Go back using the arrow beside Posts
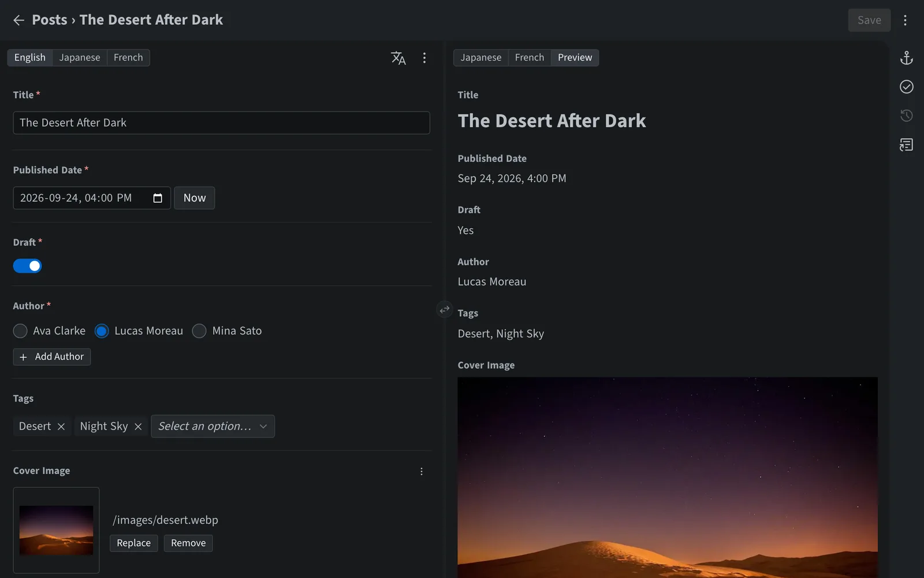This screenshot has width=924, height=578. point(18,20)
